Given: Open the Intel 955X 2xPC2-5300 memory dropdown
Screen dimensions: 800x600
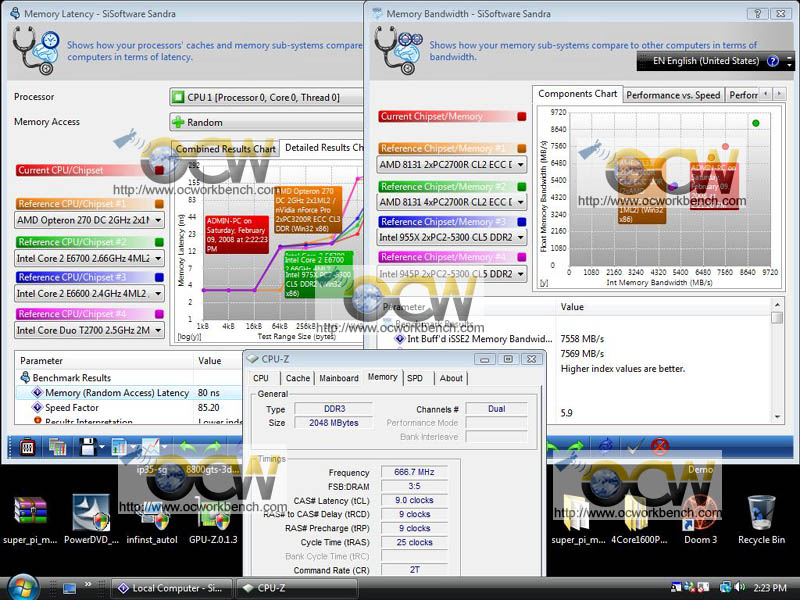Looking at the screenshot, I should coord(453,237).
